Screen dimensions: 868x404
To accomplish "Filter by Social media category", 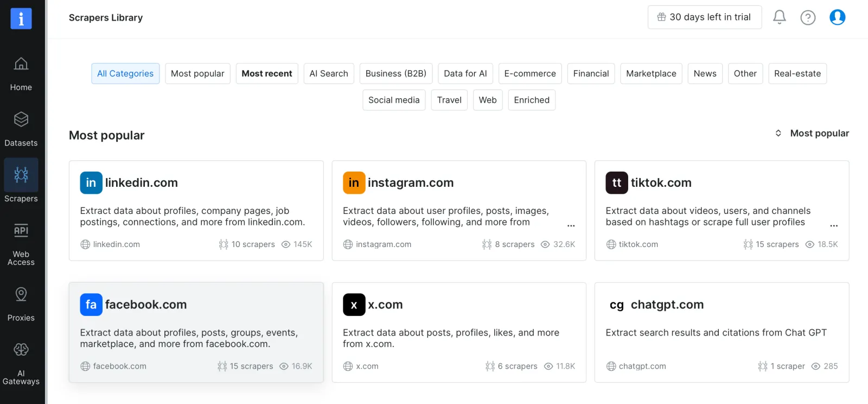I will [x=394, y=100].
